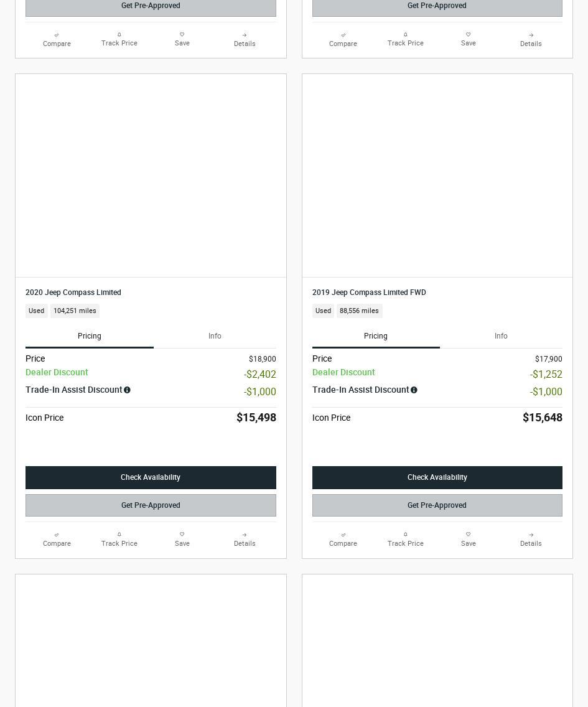Get Pre-Approved for 2019 Compass Limited FWD
Image resolution: width=588 pixels, height=707 pixels.
437,505
